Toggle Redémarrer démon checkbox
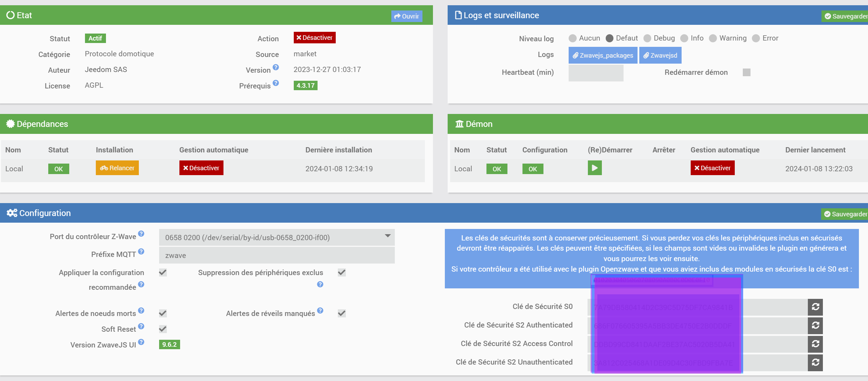The image size is (868, 381). pyautogui.click(x=746, y=72)
